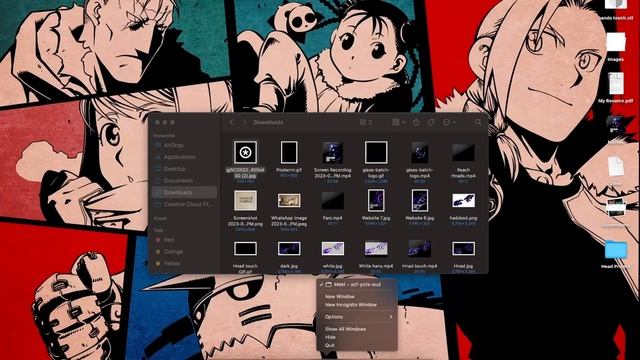
Task: Select the Hnad.jpg file
Action: coord(463,249)
